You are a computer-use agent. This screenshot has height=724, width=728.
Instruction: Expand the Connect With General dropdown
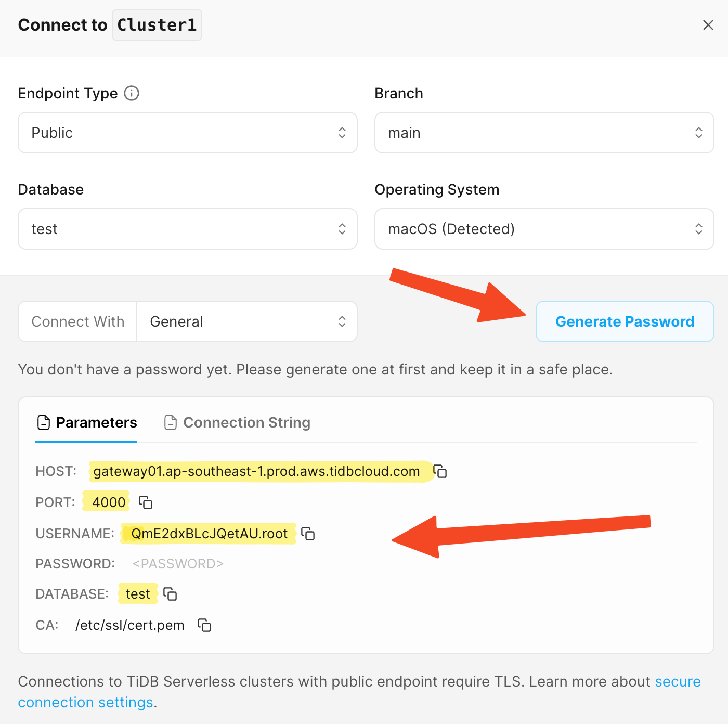[x=247, y=321]
